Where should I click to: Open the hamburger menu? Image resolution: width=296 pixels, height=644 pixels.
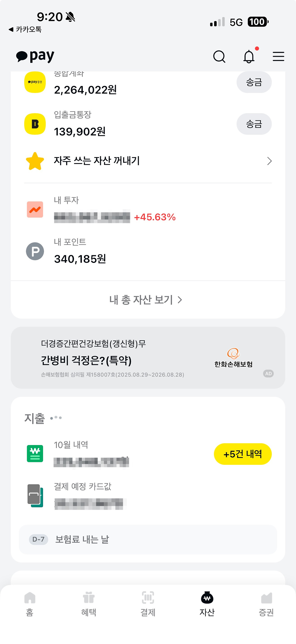(278, 57)
